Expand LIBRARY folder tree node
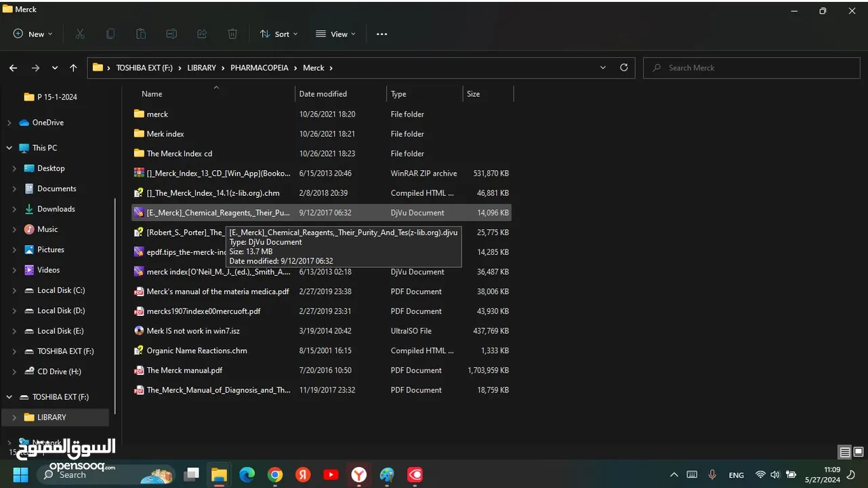The image size is (868, 488). (14, 418)
